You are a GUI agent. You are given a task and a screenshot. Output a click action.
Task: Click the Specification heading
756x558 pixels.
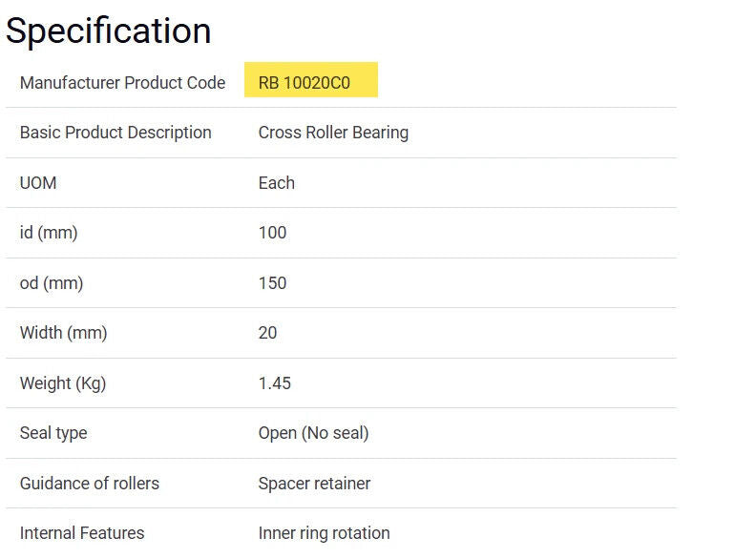pos(108,31)
